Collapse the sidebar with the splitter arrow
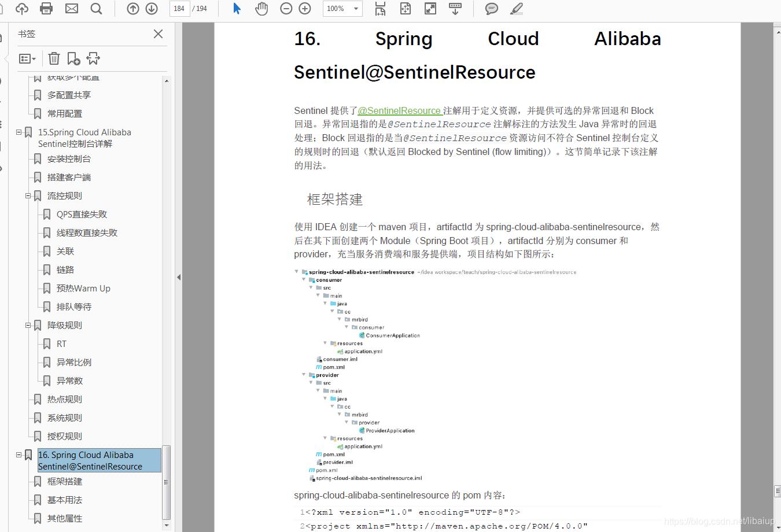The height and width of the screenshot is (532, 781). [x=178, y=278]
